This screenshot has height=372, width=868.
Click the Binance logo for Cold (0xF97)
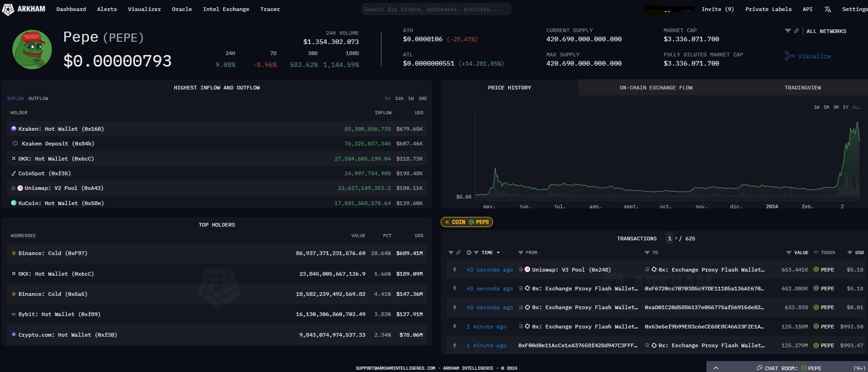coord(14,253)
